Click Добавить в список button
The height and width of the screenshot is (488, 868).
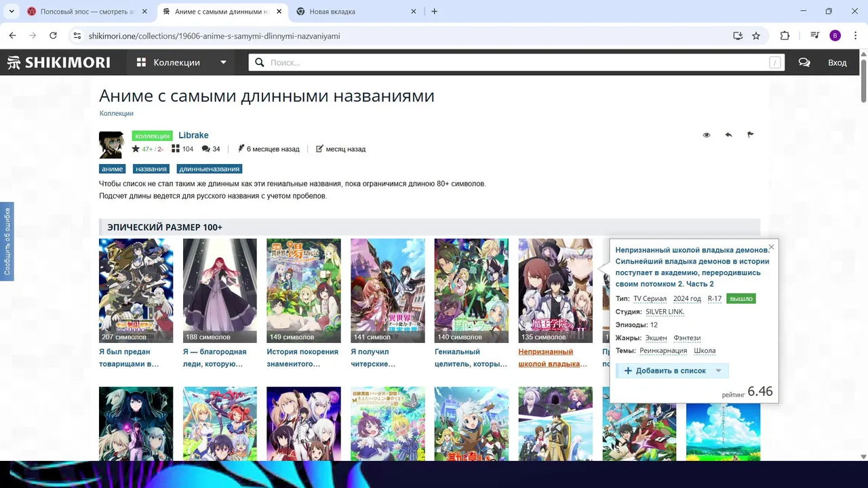pyautogui.click(x=665, y=371)
